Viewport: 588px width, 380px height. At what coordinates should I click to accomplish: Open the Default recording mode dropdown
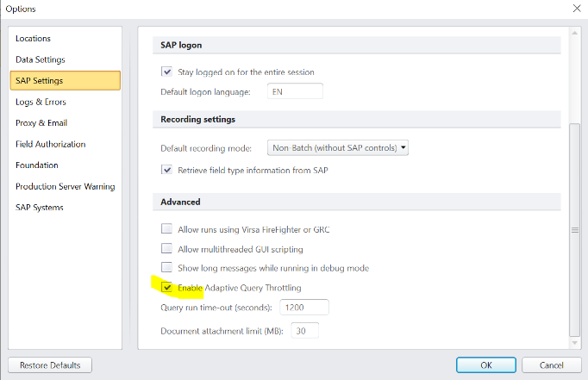point(337,147)
